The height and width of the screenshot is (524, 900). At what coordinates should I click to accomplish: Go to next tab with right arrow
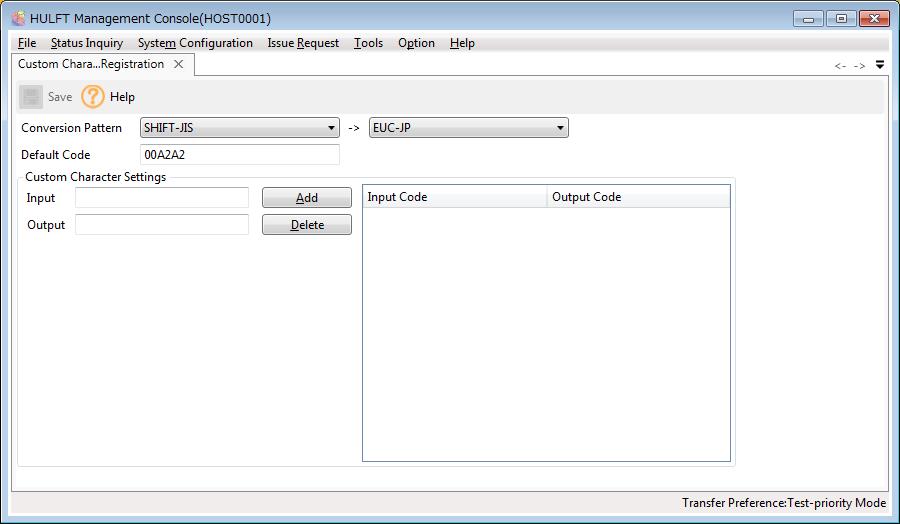pyautogui.click(x=859, y=66)
